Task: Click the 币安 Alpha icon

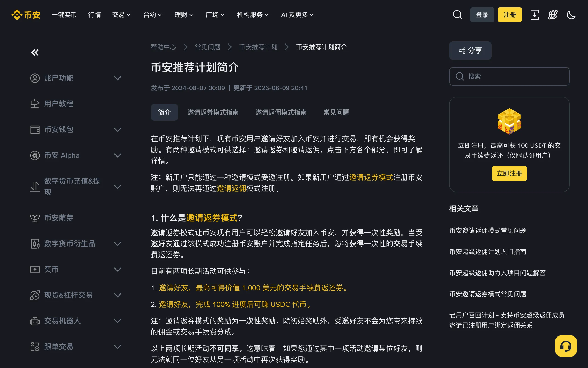Action: point(35,155)
